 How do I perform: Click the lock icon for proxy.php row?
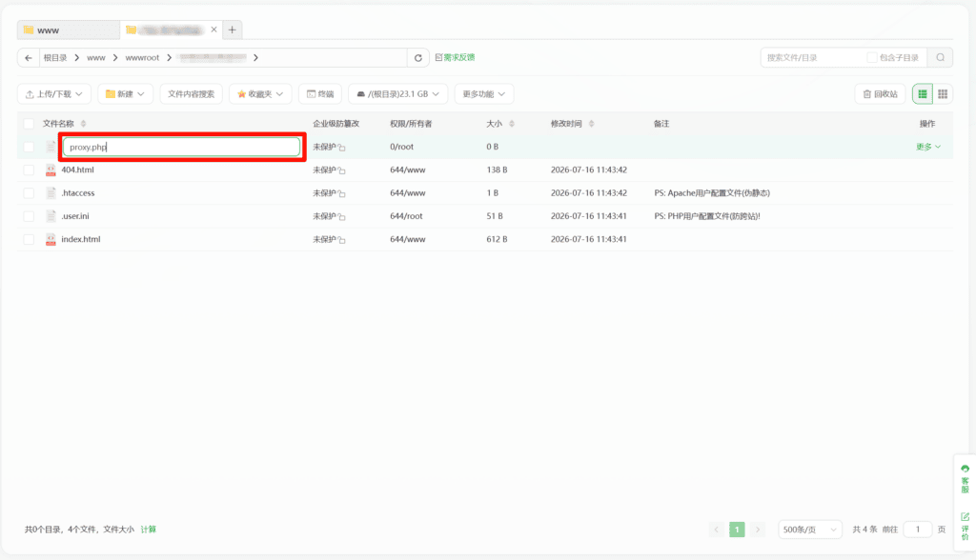point(341,148)
